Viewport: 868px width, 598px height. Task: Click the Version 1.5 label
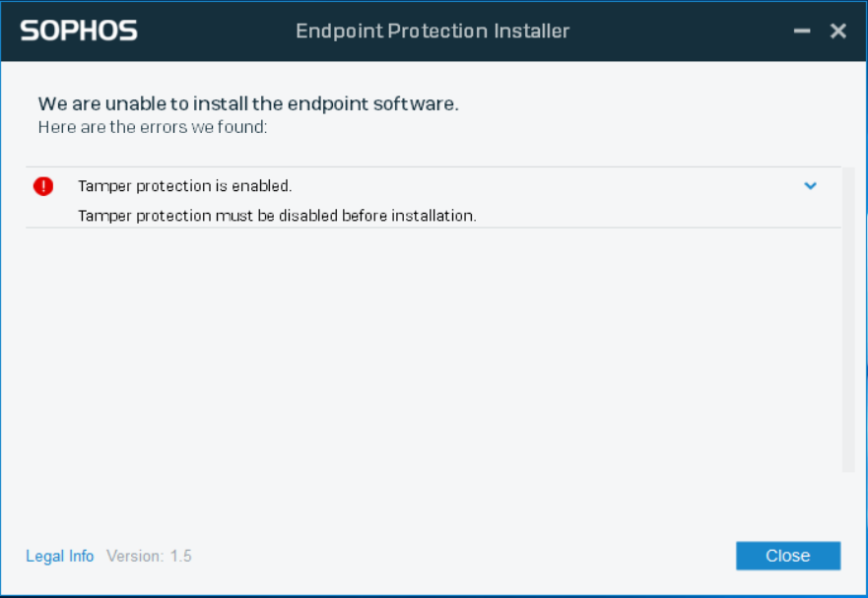(149, 556)
